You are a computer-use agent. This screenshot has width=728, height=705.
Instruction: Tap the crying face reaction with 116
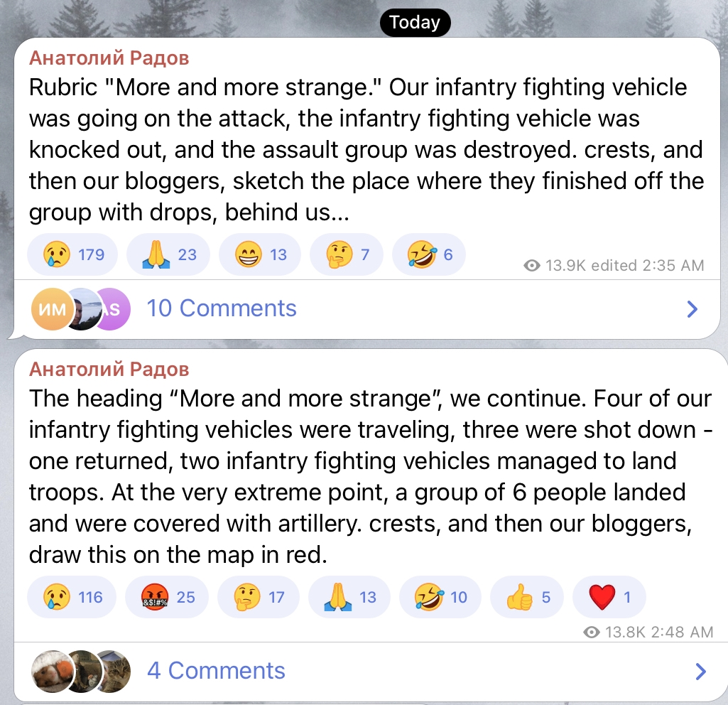[72, 597]
